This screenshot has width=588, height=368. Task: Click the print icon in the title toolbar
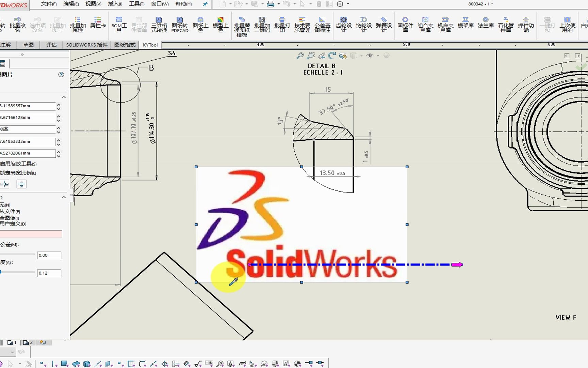click(x=271, y=4)
